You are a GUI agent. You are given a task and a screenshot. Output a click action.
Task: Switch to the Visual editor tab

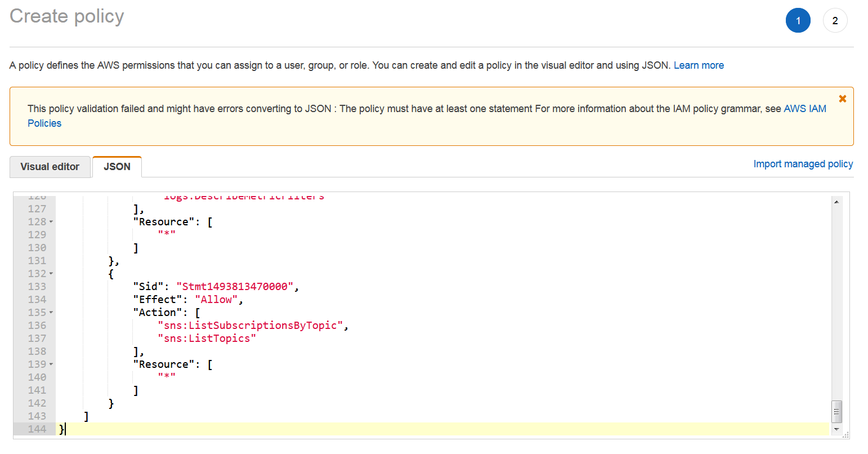(x=50, y=167)
